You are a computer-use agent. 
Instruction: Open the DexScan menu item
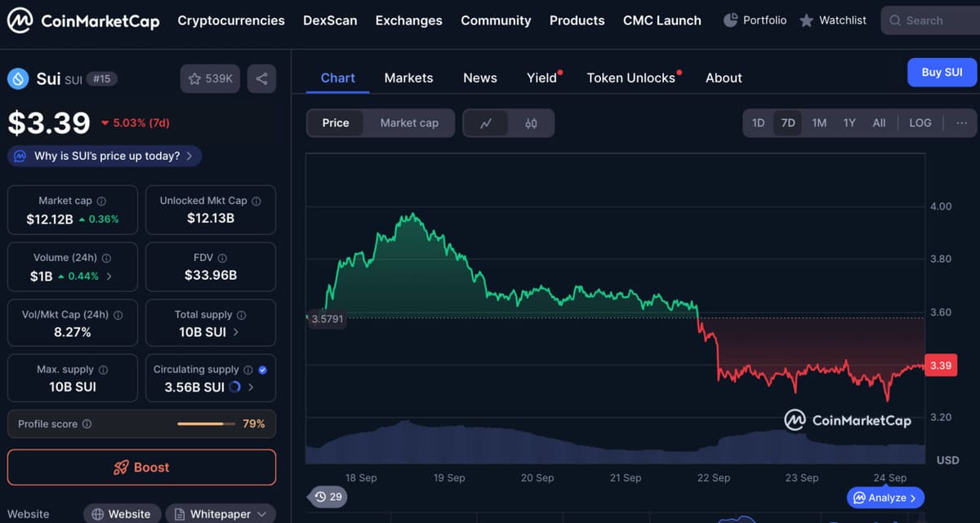(330, 20)
